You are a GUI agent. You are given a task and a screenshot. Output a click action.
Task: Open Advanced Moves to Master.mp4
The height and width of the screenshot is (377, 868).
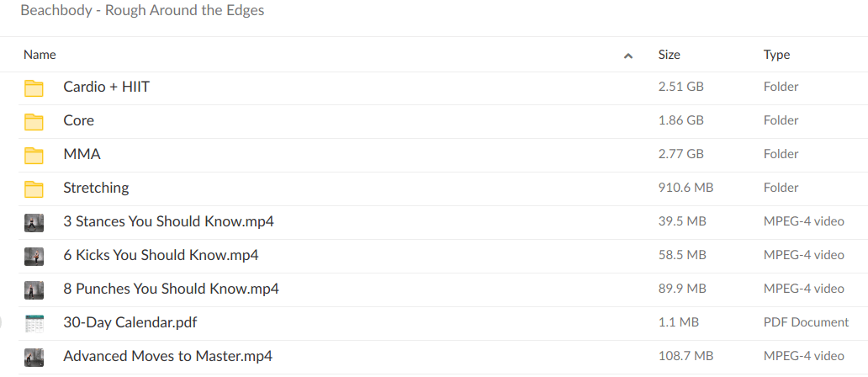(x=167, y=356)
